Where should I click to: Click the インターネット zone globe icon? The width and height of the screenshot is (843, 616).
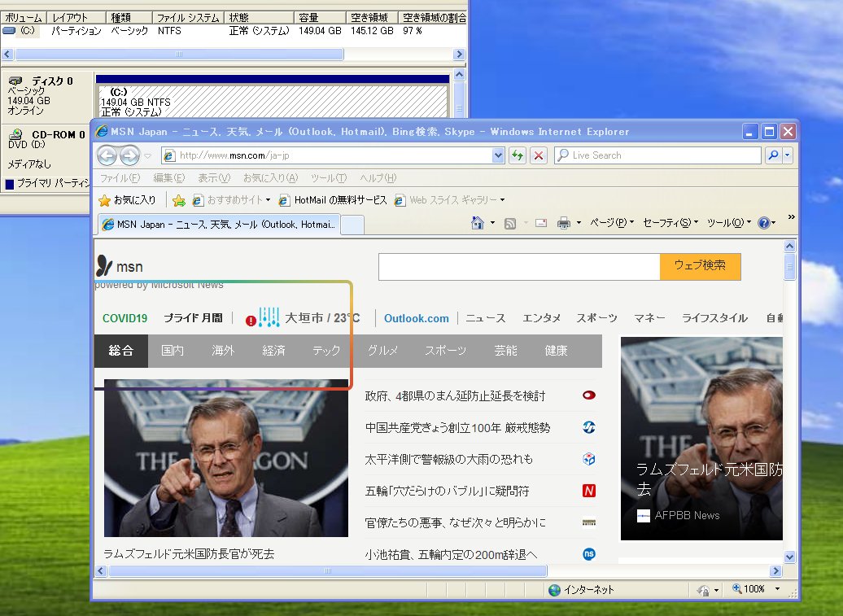pos(554,590)
